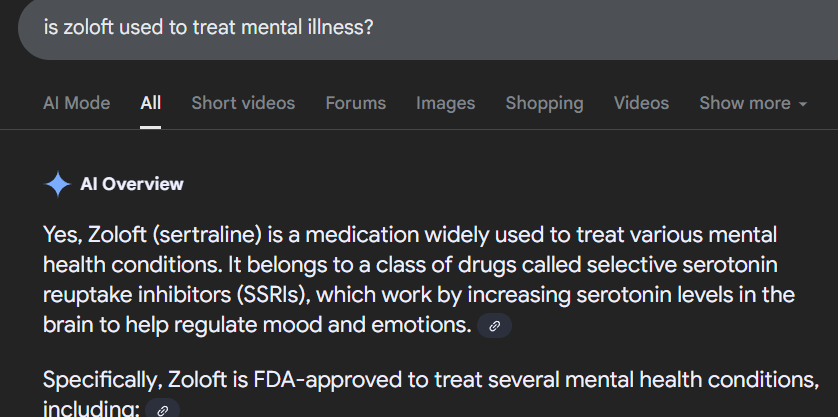Open the Shopping tab
838x417 pixels.
(x=544, y=103)
